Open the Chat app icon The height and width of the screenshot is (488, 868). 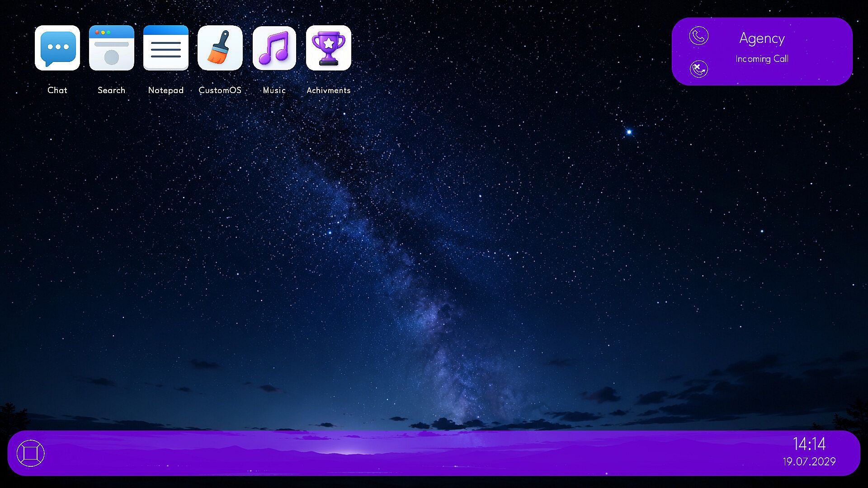coord(57,48)
